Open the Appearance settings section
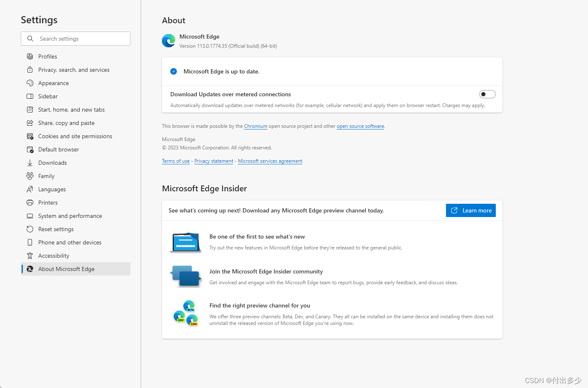 point(76,83)
